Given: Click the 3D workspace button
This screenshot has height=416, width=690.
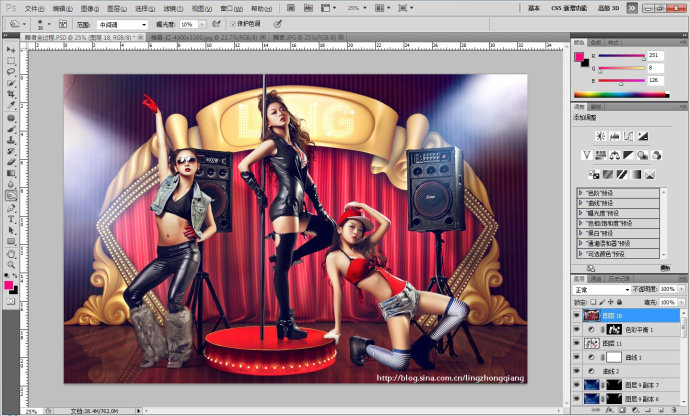Looking at the screenshot, I should 608,8.
